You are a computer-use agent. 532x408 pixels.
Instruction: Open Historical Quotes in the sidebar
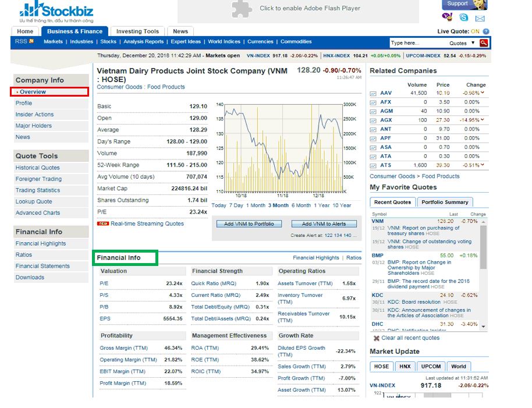(x=37, y=168)
